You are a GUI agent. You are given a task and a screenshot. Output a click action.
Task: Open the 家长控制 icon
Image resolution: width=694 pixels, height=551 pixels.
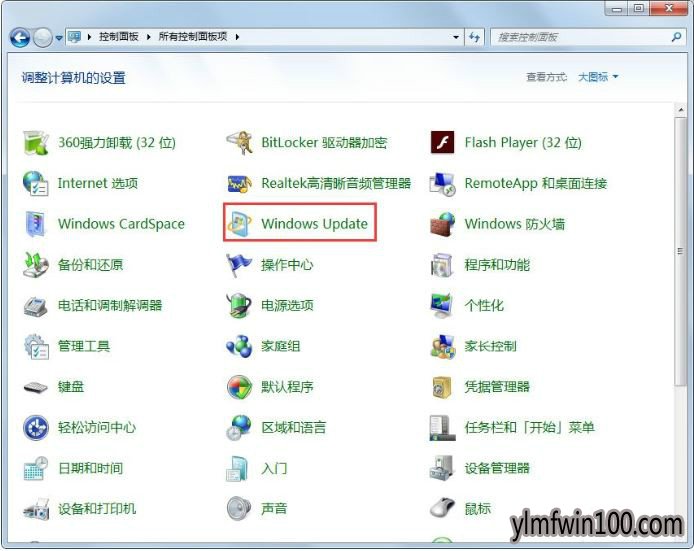(443, 346)
